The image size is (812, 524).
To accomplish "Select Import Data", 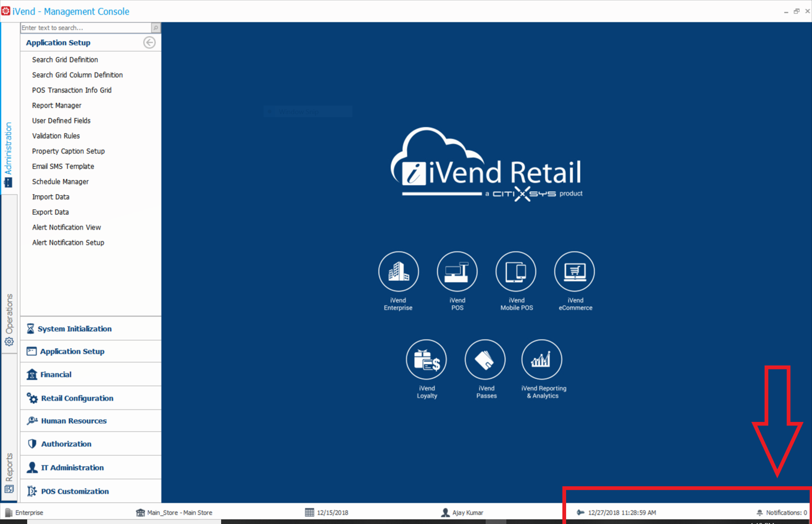I will click(x=51, y=197).
